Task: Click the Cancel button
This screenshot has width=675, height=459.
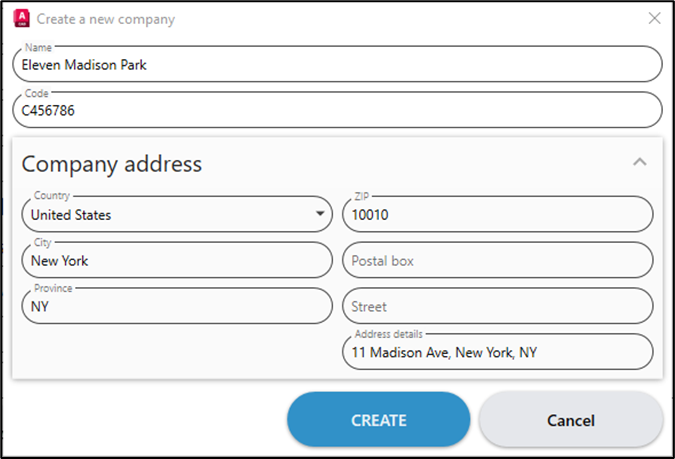Action: coord(571,420)
